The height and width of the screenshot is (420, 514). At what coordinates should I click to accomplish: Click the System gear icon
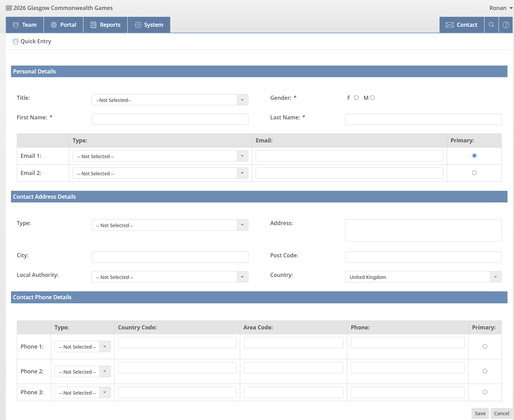click(138, 25)
